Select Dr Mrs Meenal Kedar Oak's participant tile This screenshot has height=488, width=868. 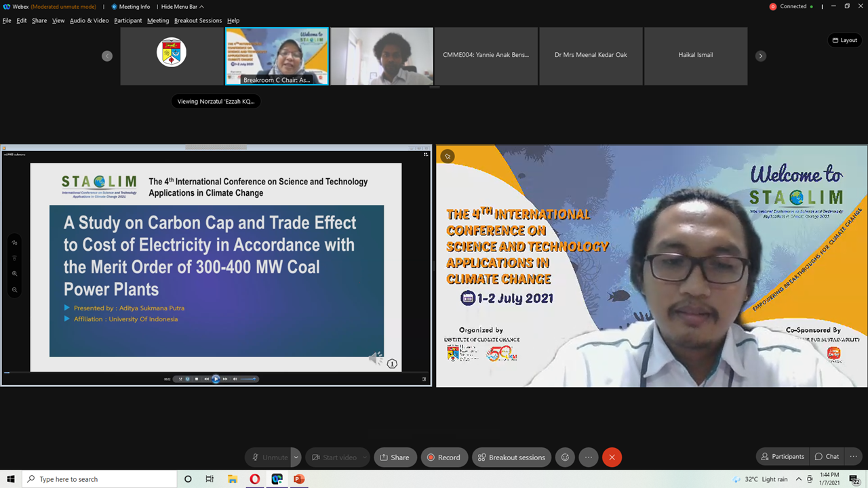point(591,55)
